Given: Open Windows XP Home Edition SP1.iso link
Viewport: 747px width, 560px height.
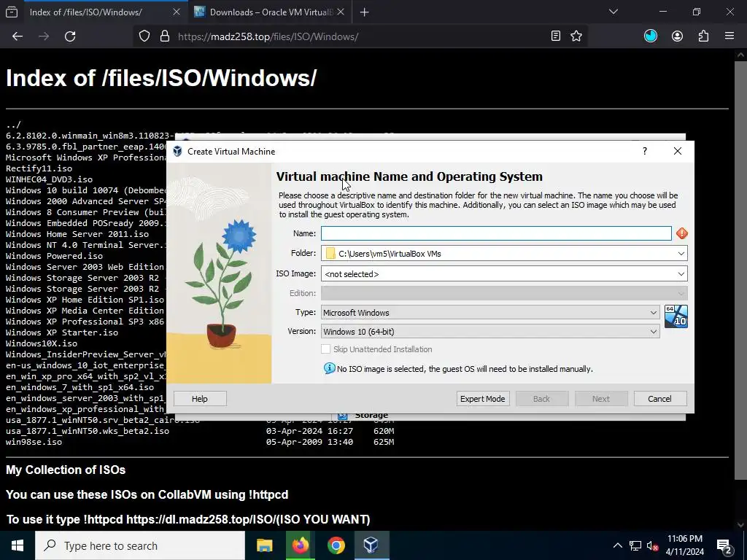Looking at the screenshot, I should [85, 300].
